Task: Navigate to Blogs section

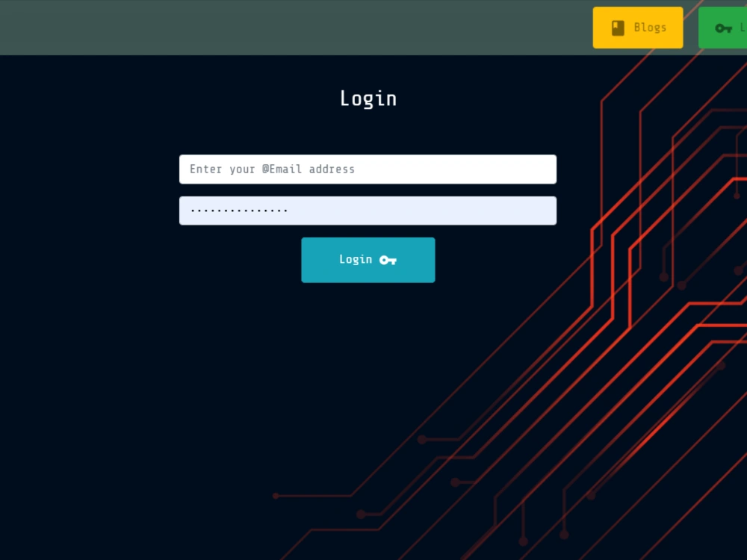Action: (637, 27)
